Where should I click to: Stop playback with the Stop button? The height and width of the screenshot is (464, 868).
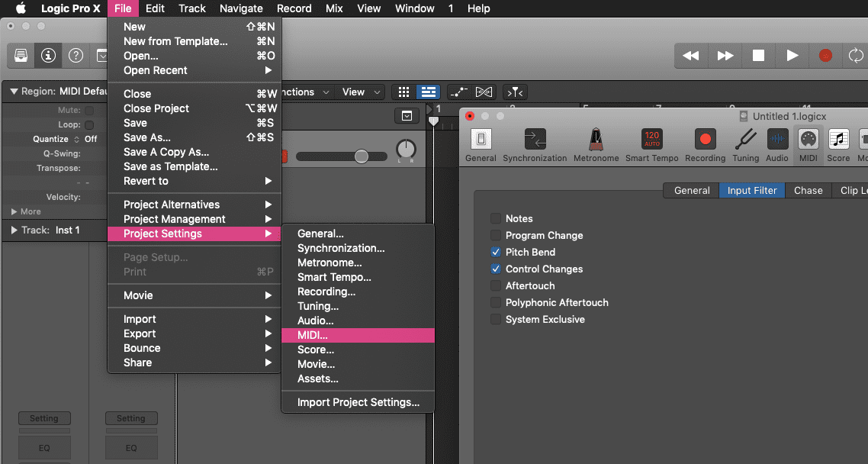point(758,56)
